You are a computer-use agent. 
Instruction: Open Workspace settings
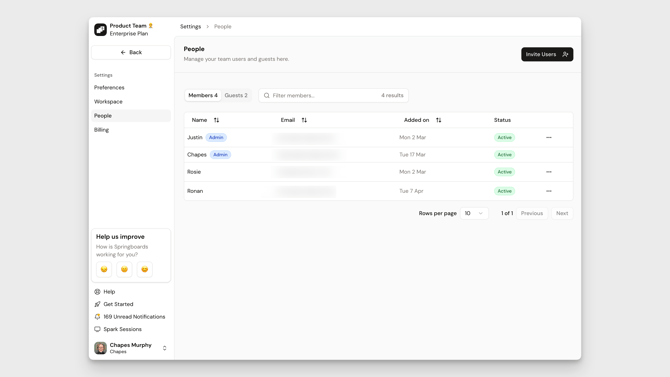point(108,102)
